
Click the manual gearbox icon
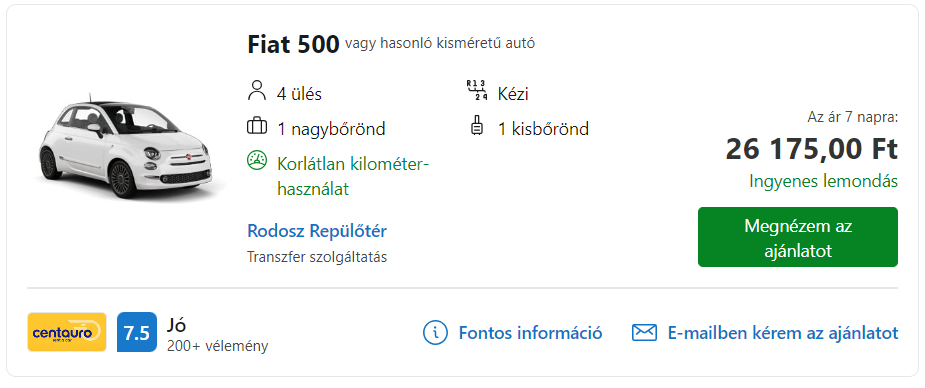(476, 91)
